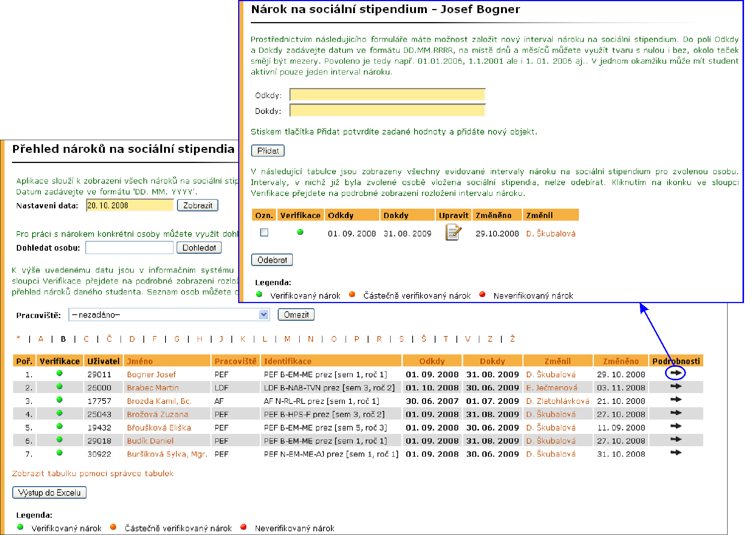Screen dimensions: 756x535
Task: Show all names with asterisk filter
Action: click(x=18, y=339)
